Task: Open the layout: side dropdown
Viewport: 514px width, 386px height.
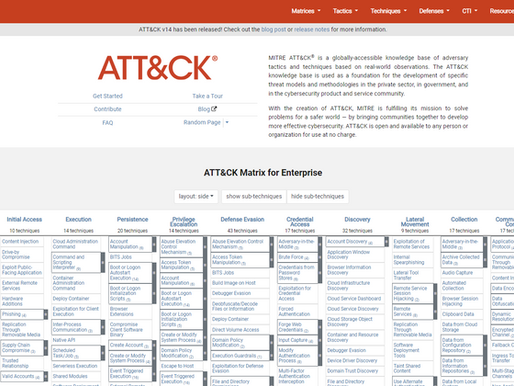Action: pyautogui.click(x=196, y=196)
